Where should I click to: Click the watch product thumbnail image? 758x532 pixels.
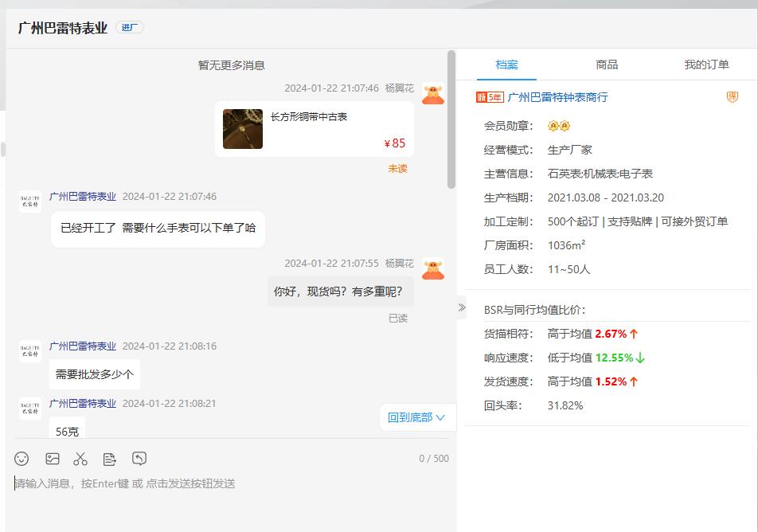[243, 129]
